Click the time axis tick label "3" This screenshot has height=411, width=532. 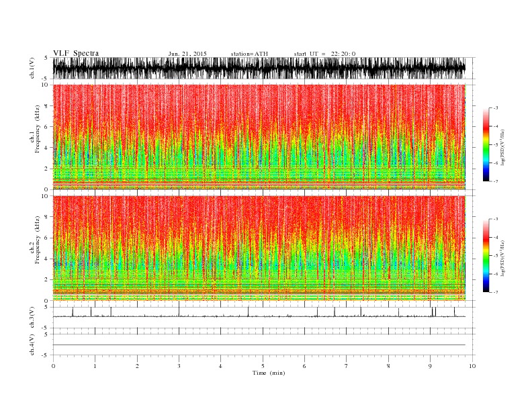click(179, 366)
